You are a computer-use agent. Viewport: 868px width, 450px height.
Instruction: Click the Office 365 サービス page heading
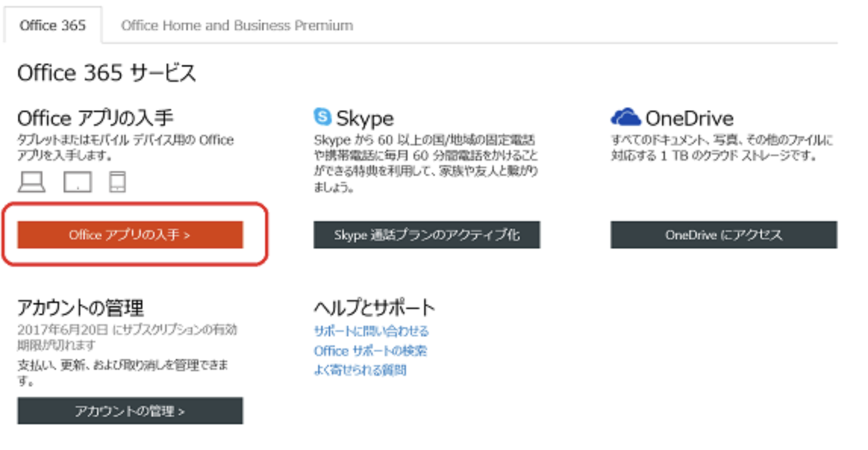pyautogui.click(x=106, y=73)
